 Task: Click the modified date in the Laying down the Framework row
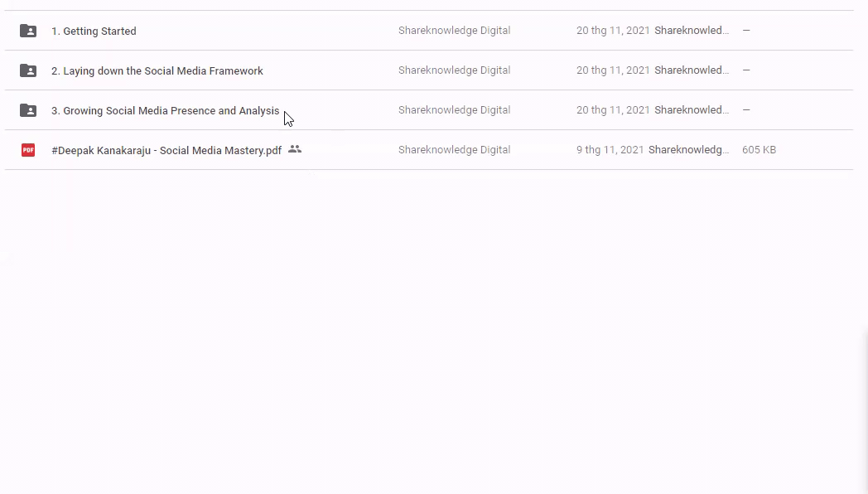[613, 70]
